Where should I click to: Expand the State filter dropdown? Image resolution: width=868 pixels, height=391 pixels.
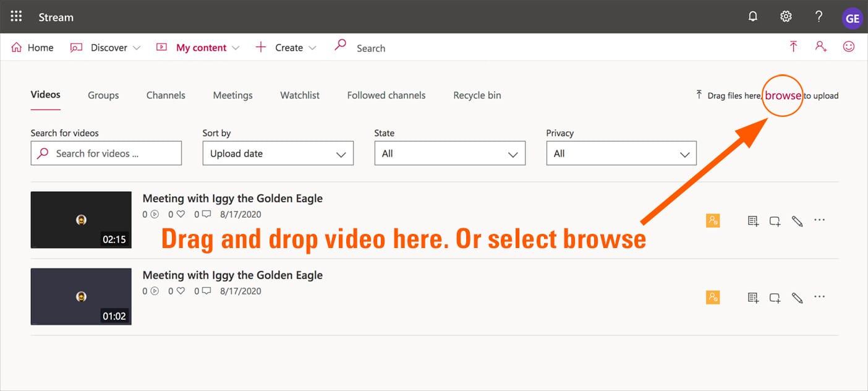pyautogui.click(x=449, y=153)
